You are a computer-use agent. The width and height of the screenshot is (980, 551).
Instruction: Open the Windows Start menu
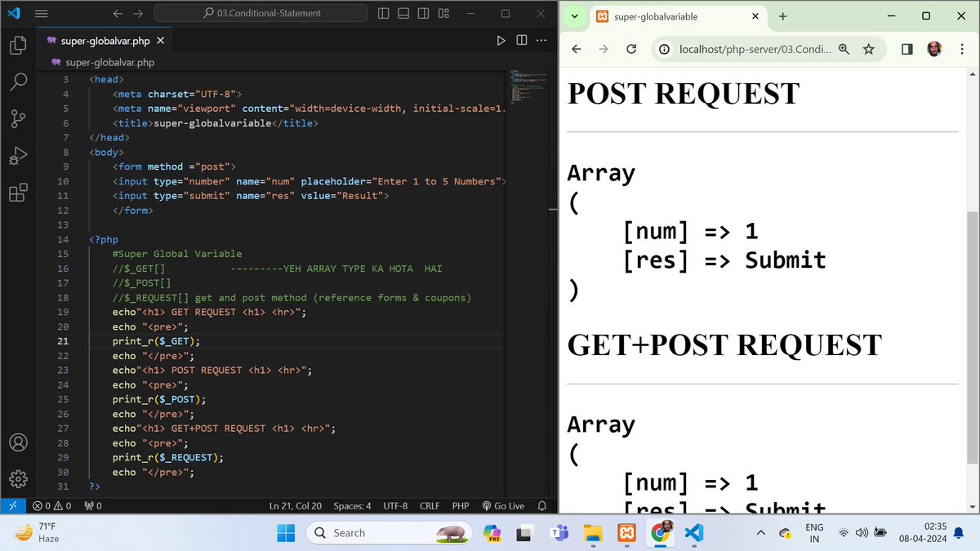[287, 533]
